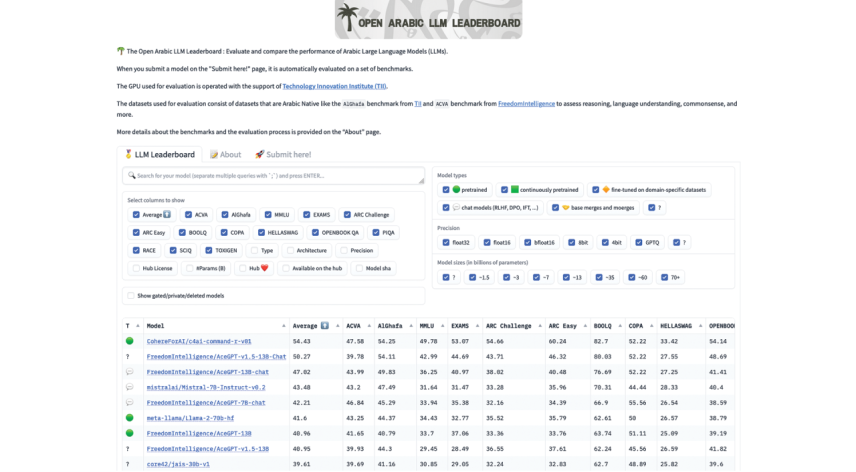856x472 pixels.
Task: Enable the Hub License column checkbox
Action: coord(136,268)
